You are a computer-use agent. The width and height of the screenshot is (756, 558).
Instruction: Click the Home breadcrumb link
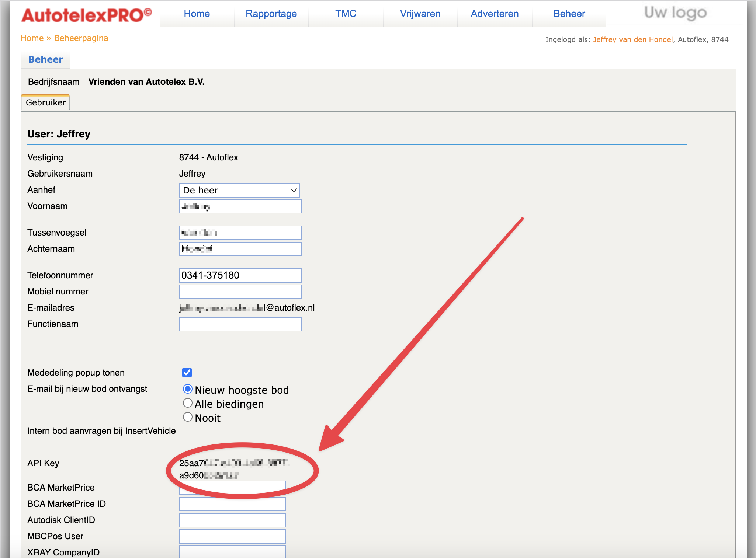pos(32,38)
